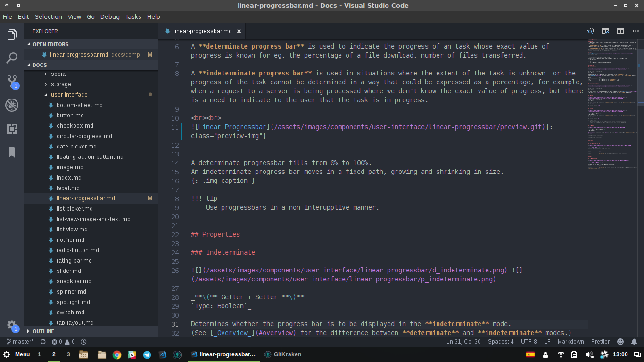Click the notifications bell in status bar
The image size is (644, 362).
634,341
